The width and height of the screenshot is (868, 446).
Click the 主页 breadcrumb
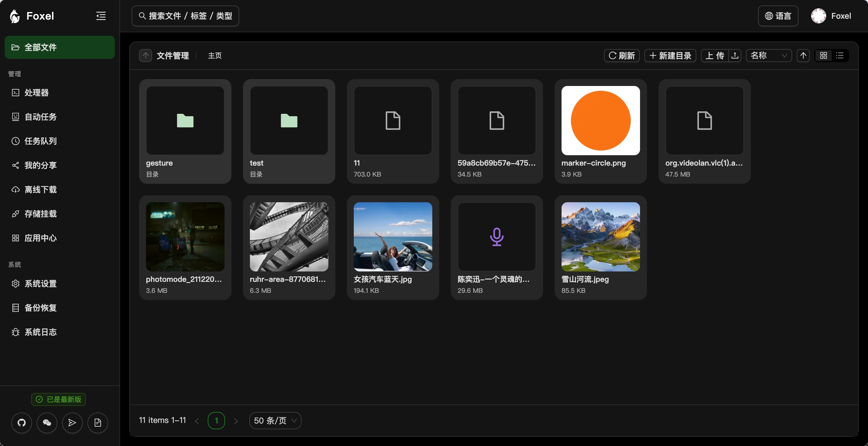[x=215, y=56]
